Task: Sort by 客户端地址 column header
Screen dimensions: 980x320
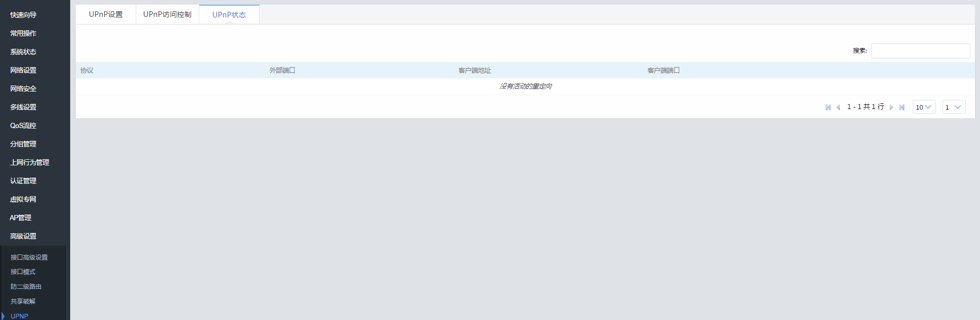Action: pyautogui.click(x=474, y=71)
